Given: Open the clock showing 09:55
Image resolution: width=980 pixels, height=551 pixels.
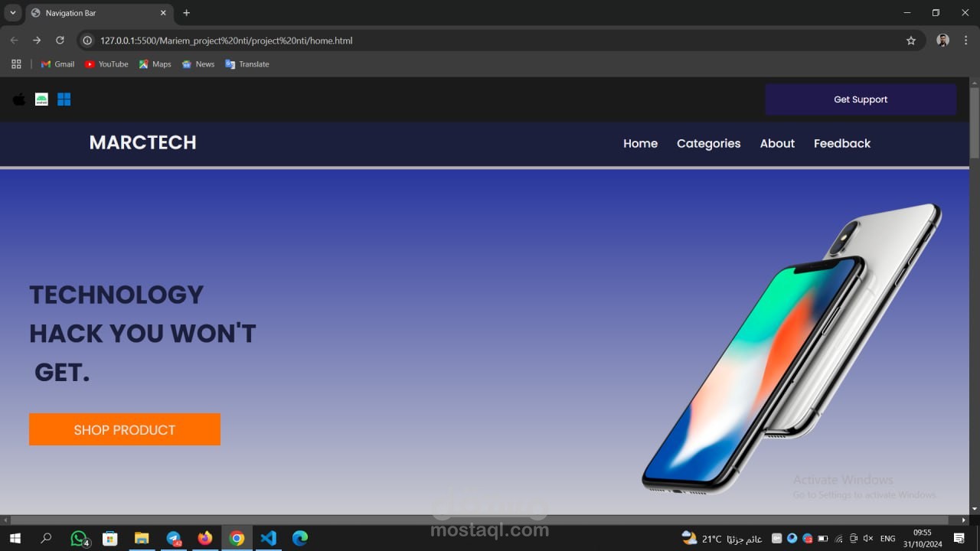Looking at the screenshot, I should pyautogui.click(x=923, y=538).
